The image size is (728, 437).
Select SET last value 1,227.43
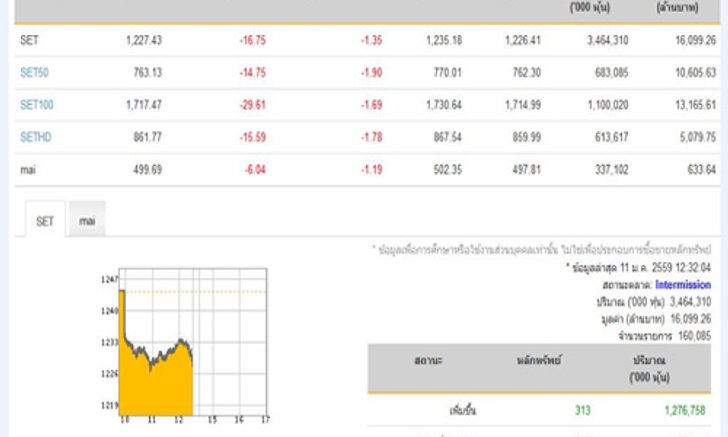(x=144, y=40)
